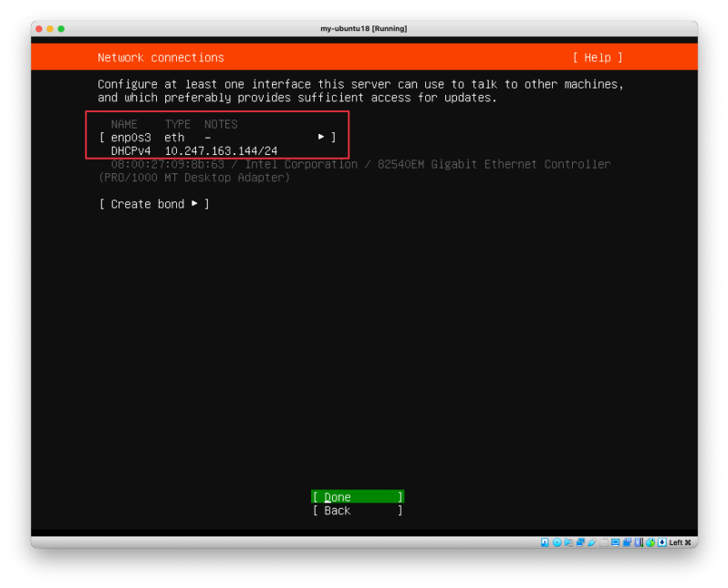Click the 'my-ubuntu18 [Running]' window title
The width and height of the screenshot is (728, 588).
(x=363, y=29)
